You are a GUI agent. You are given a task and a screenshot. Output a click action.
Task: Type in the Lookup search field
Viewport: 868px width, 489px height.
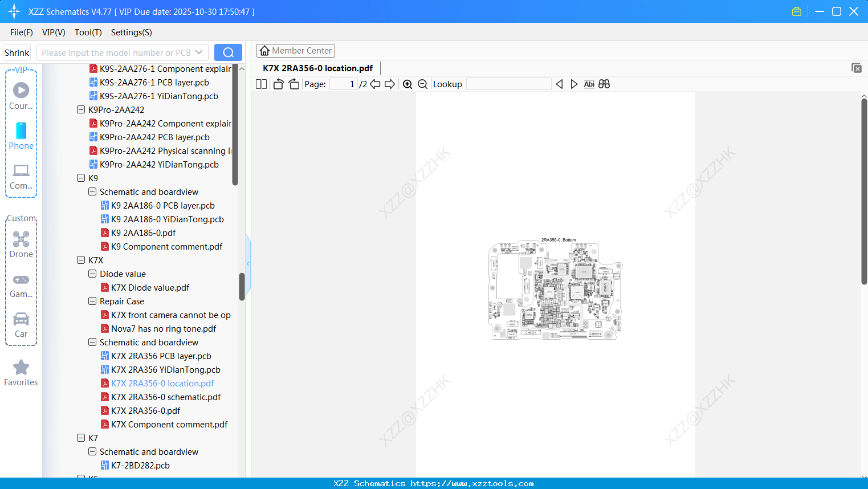[508, 84]
